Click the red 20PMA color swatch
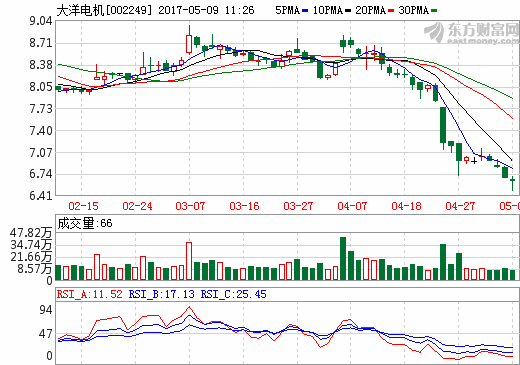The width and height of the screenshot is (520, 365). 391,11
